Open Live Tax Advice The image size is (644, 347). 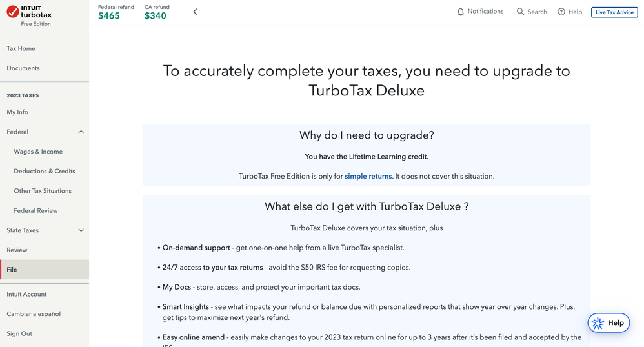614,12
